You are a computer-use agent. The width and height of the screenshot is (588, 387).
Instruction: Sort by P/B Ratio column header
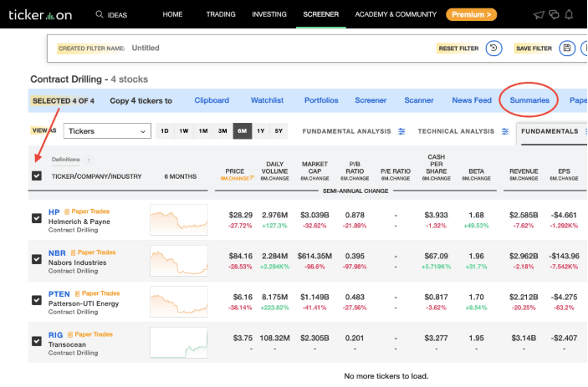point(355,167)
